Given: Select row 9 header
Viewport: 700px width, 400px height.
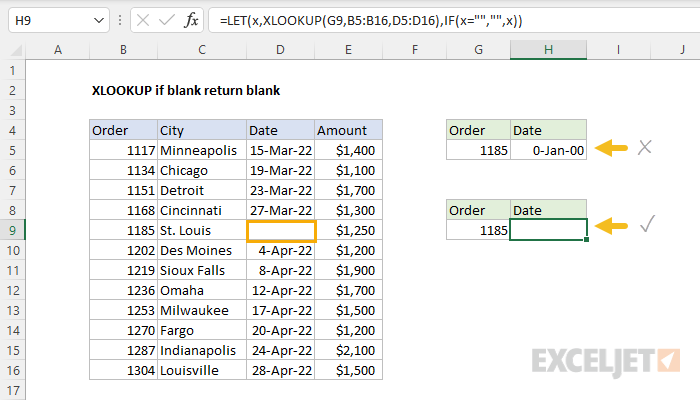Looking at the screenshot, I should [16, 230].
